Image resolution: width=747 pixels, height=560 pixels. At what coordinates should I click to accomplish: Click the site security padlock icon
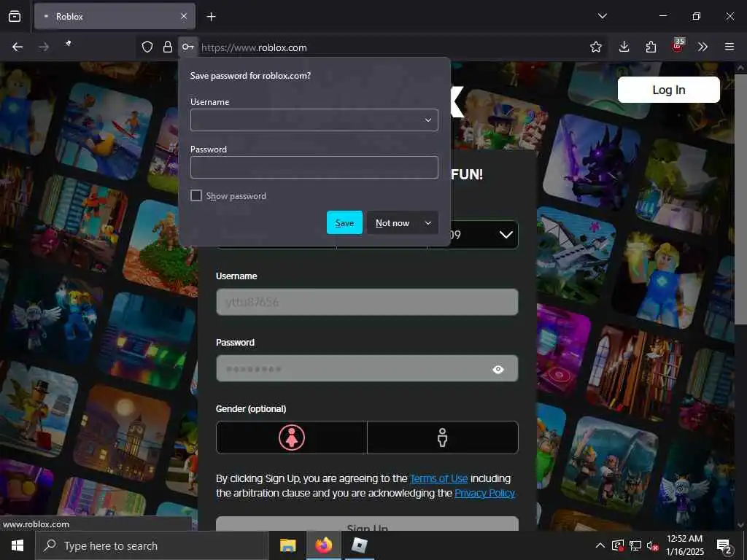(x=168, y=47)
